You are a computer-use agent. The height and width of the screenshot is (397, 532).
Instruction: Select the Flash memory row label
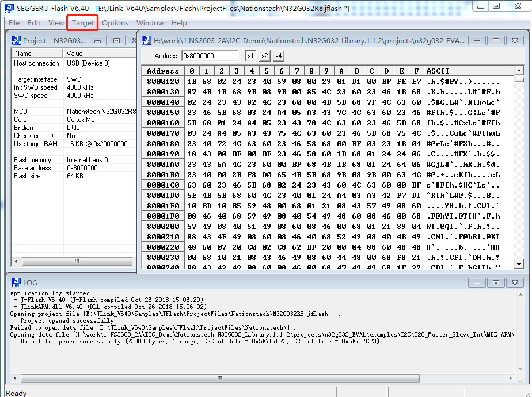(x=32, y=160)
